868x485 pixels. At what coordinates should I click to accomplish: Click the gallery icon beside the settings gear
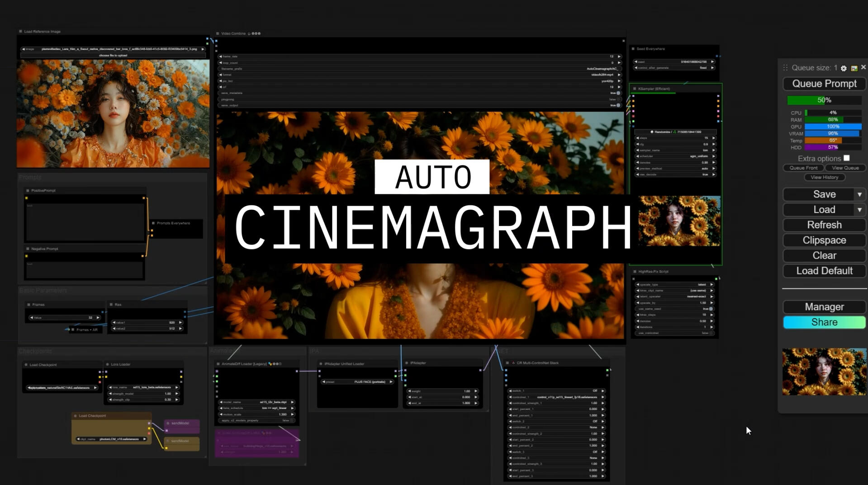(854, 68)
